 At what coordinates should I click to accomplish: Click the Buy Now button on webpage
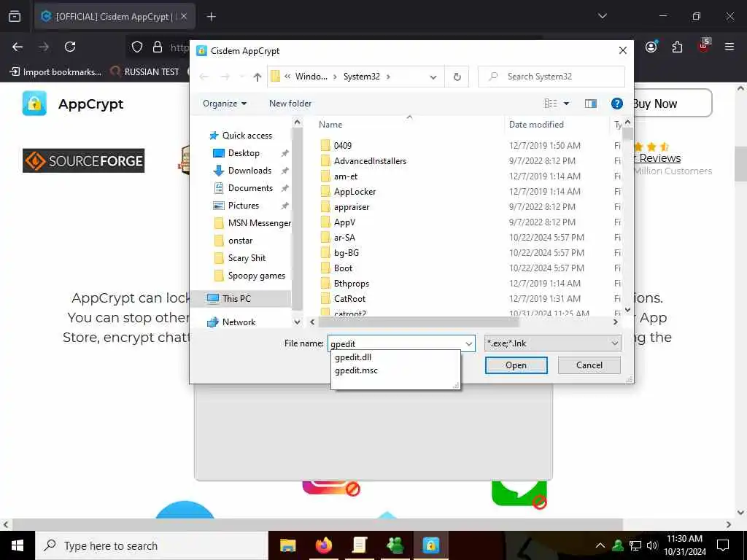tap(673, 104)
